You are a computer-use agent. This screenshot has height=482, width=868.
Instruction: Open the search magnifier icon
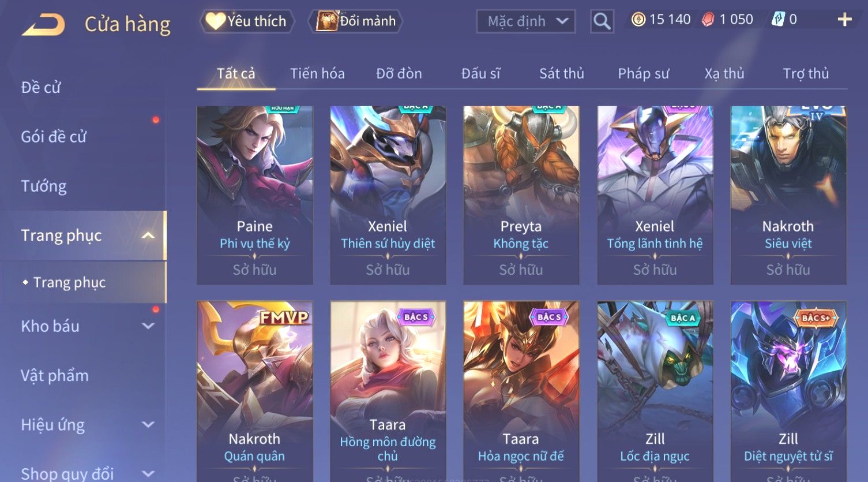click(602, 21)
